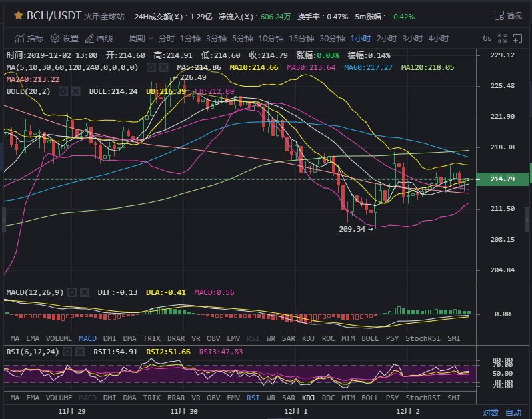Click the fullscreen expand icon in toolbar
The height and width of the screenshot is (419, 532).
[x=501, y=39]
